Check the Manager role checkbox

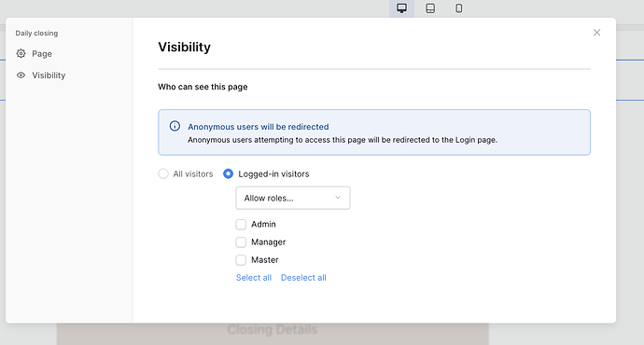241,242
